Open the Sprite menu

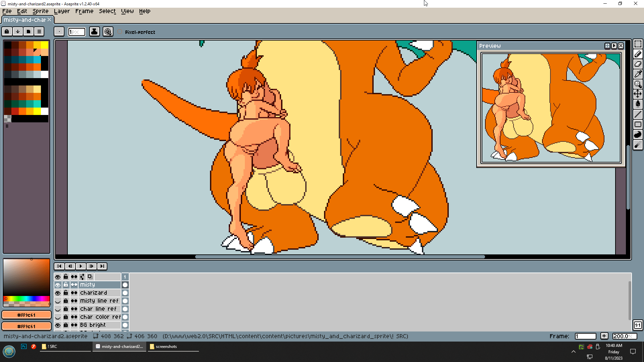pos(40,11)
